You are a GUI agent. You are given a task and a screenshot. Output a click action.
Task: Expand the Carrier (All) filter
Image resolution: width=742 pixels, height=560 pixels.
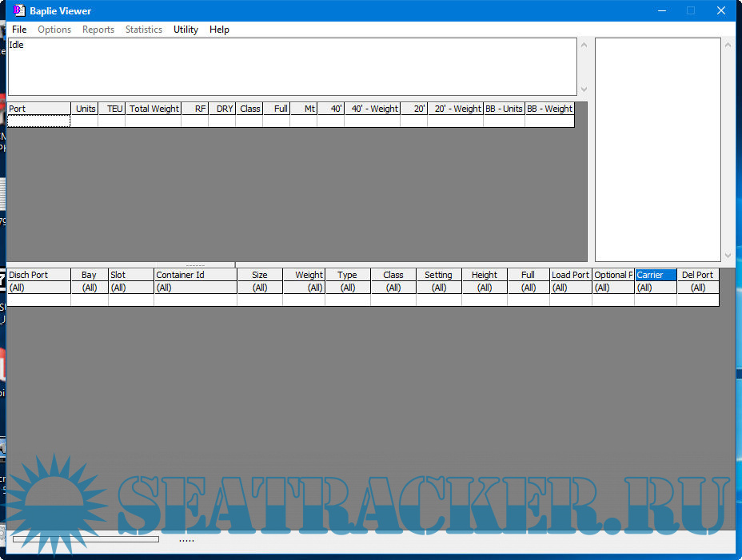point(655,288)
